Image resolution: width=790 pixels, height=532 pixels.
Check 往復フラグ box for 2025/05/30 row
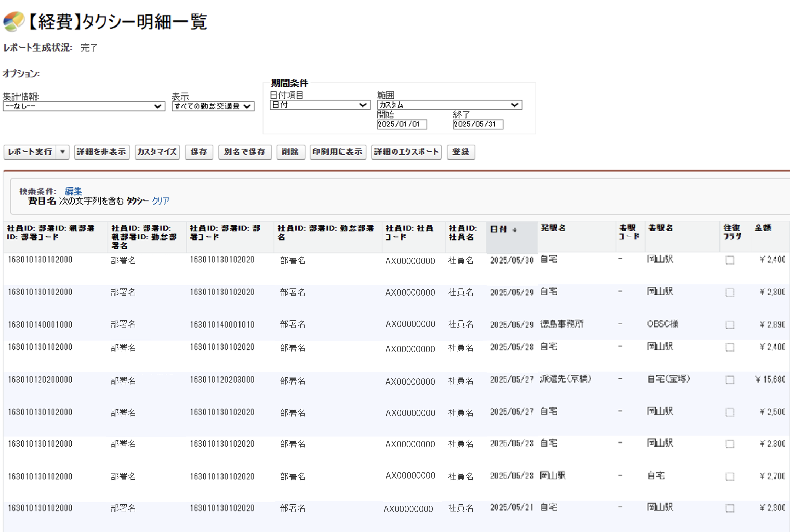(x=730, y=260)
